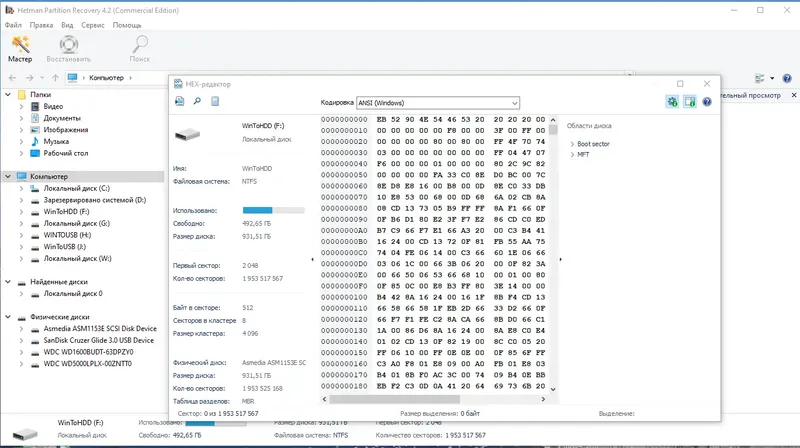Collapse Найденные диски node
This screenshot has height=448, width=800.
(x=8, y=282)
